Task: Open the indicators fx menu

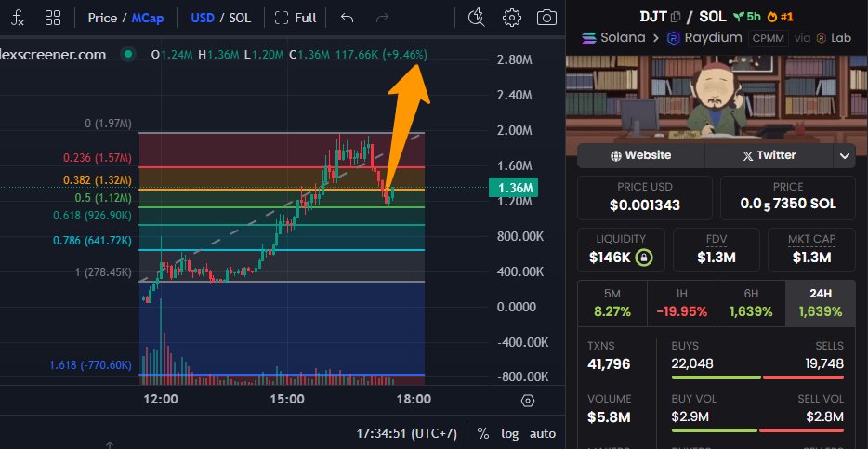Action: pyautogui.click(x=18, y=19)
